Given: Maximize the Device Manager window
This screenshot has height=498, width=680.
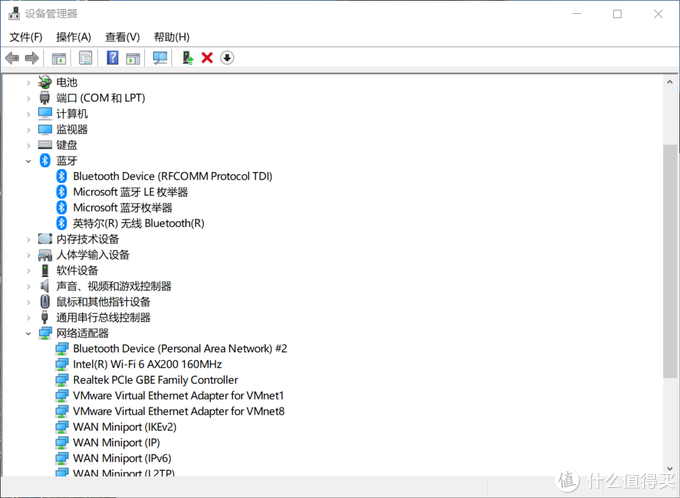Looking at the screenshot, I should coord(617,14).
